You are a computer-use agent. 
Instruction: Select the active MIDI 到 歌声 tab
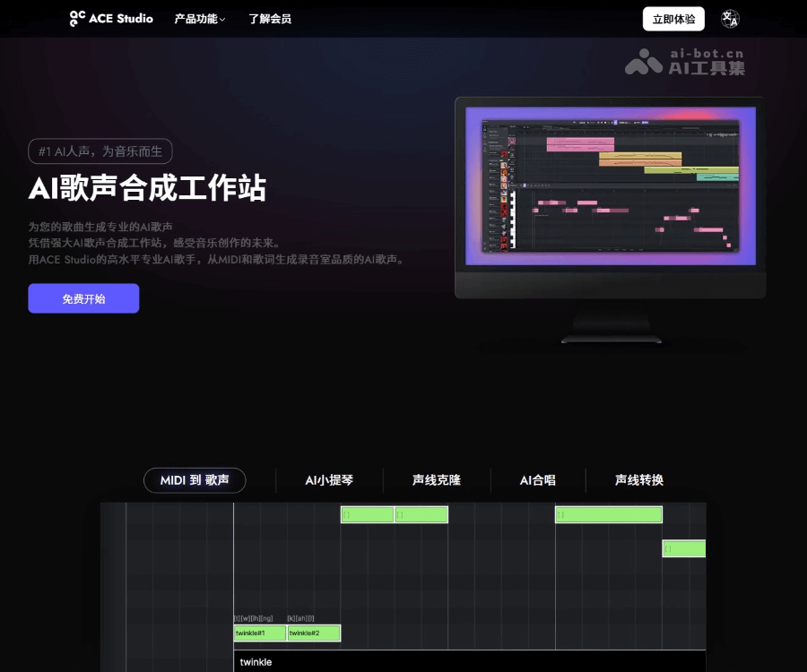click(195, 480)
